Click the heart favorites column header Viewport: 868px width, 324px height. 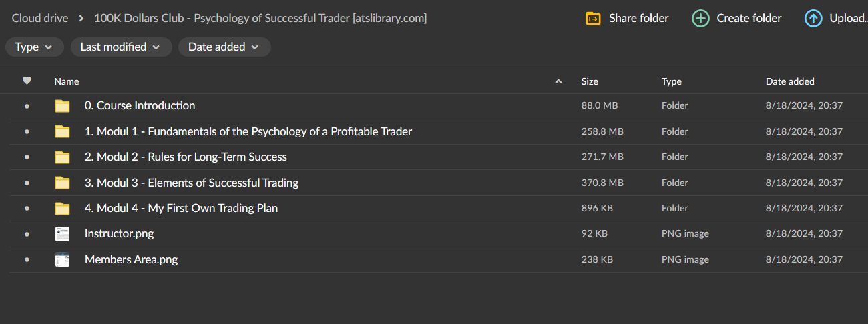(x=27, y=81)
